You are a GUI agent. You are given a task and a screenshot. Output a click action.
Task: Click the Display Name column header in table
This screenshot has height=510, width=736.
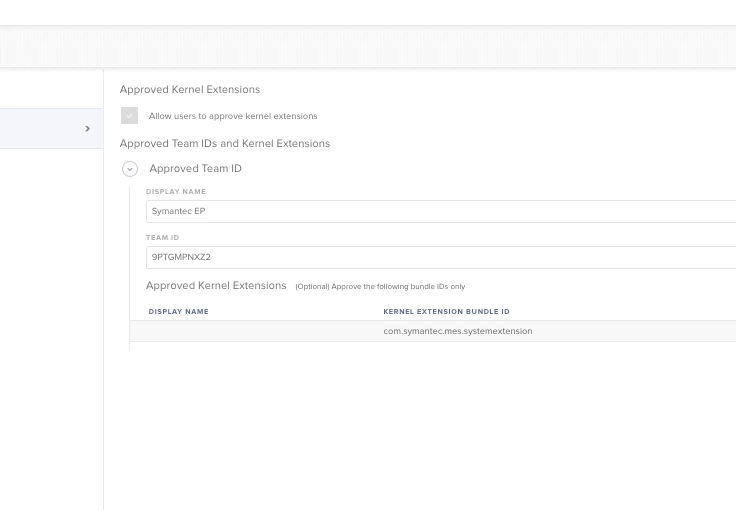178,312
